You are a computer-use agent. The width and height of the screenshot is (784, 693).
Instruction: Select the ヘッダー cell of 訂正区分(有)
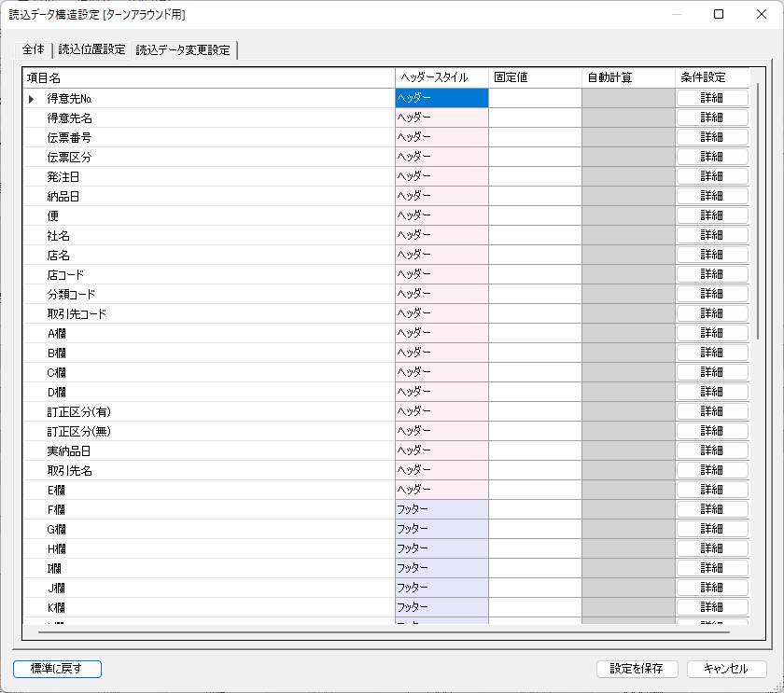click(441, 410)
